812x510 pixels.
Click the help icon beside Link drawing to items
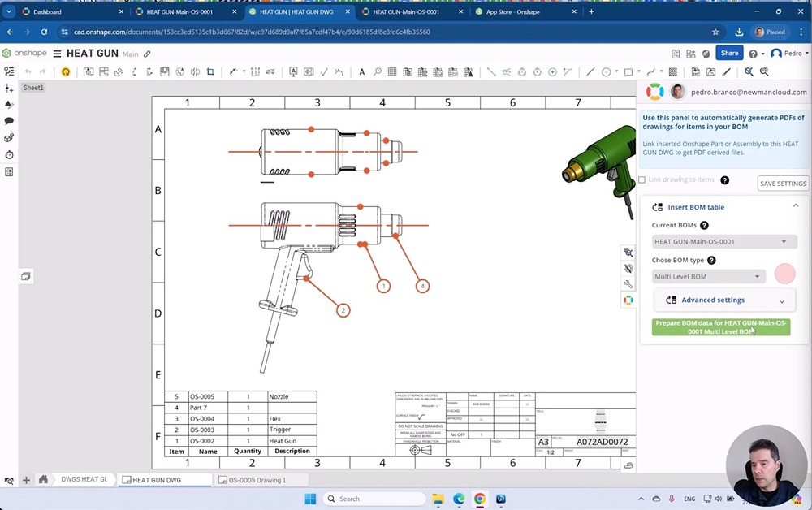pos(725,180)
